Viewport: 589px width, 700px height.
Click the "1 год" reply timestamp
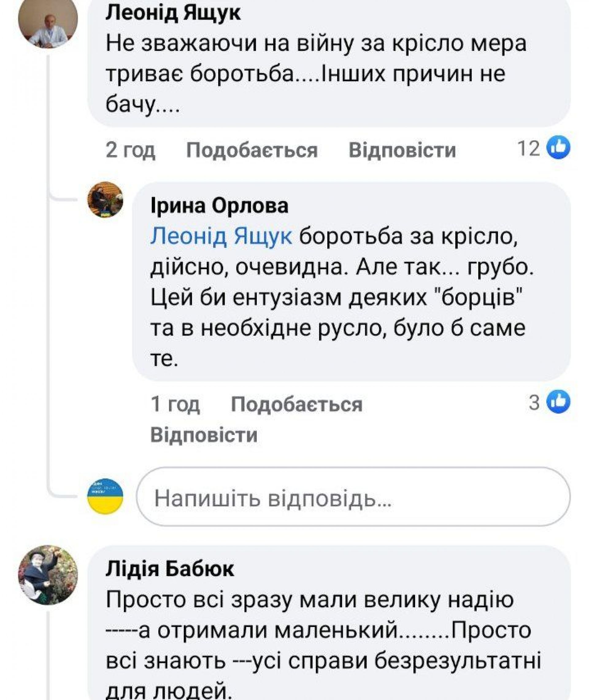click(175, 404)
